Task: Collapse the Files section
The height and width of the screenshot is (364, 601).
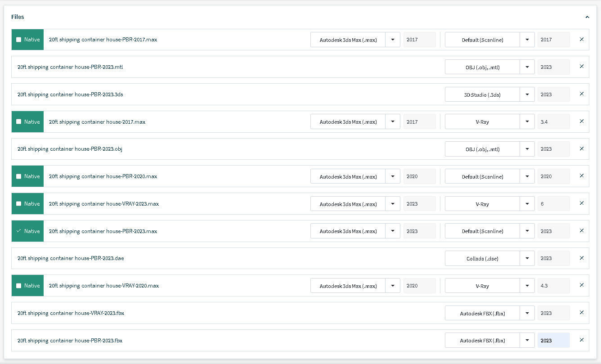Action: (587, 17)
